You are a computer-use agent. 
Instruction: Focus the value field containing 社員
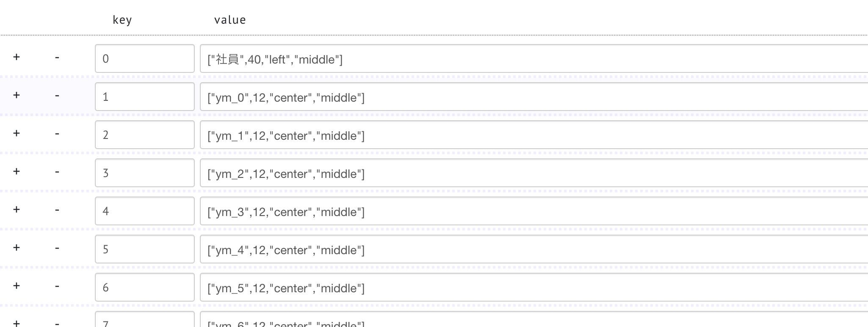point(534,58)
